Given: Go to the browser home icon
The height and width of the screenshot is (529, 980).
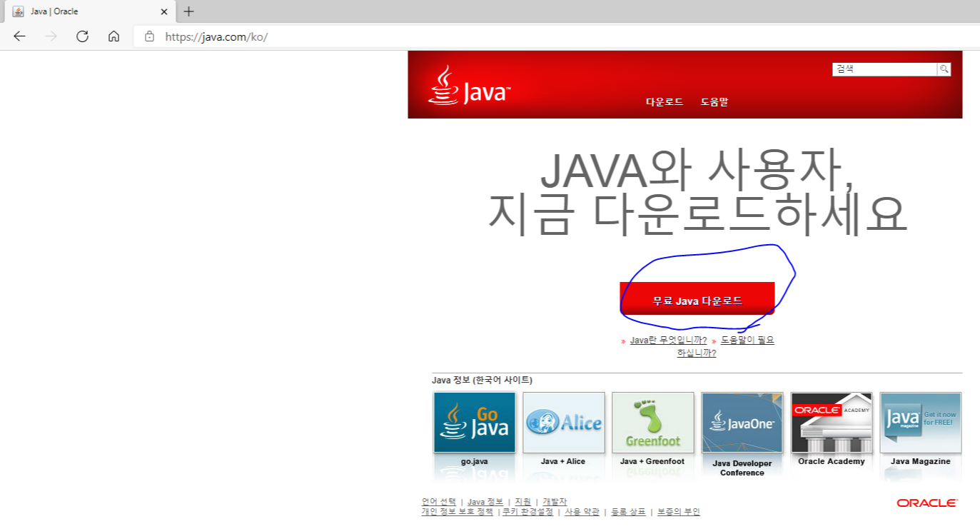Looking at the screenshot, I should tap(113, 36).
